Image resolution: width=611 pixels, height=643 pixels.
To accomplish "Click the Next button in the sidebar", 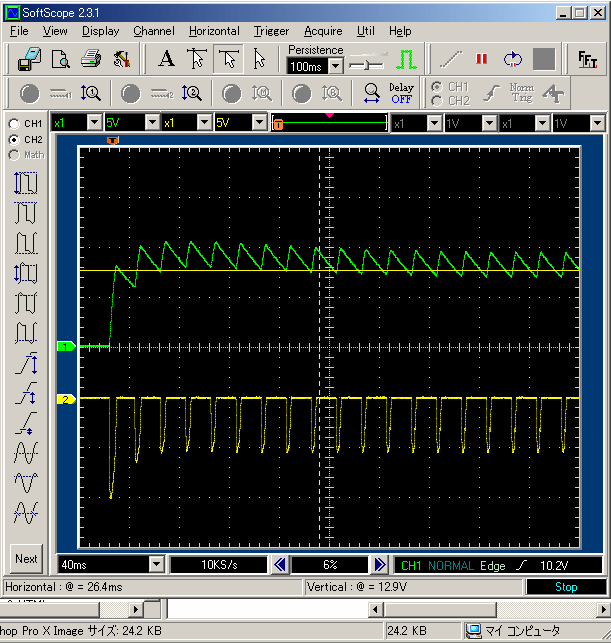I will coord(27,559).
